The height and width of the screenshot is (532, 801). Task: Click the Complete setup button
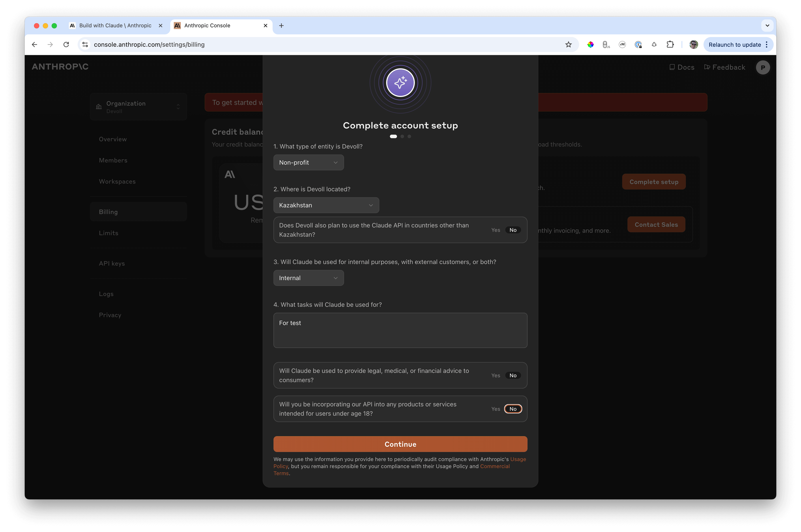click(x=654, y=182)
